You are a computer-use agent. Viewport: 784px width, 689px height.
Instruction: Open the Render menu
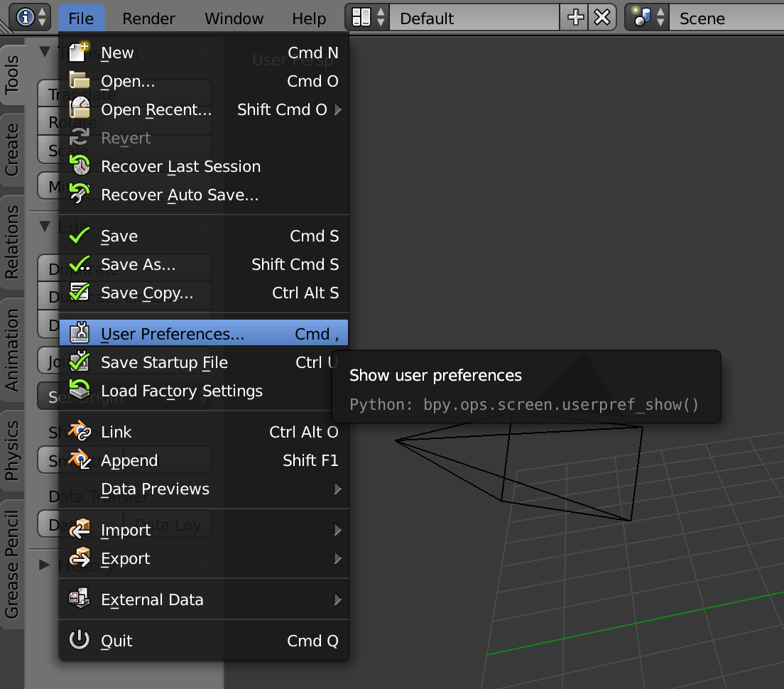tap(148, 18)
